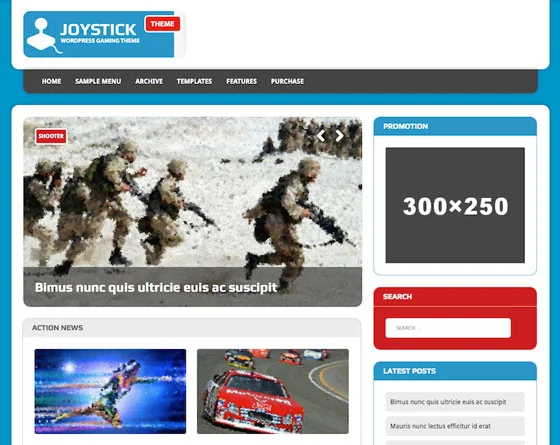Click the red THEME badge
The image size is (560, 445).
(162, 24)
